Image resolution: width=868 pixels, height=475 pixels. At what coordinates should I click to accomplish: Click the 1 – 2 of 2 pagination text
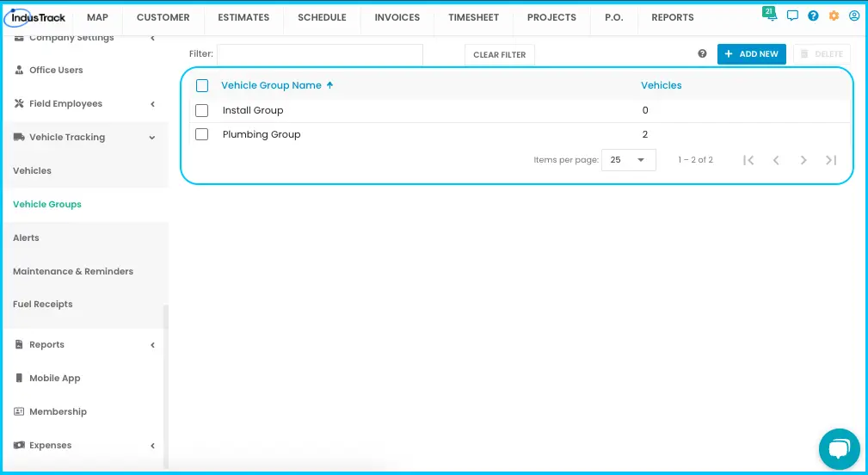click(x=695, y=160)
